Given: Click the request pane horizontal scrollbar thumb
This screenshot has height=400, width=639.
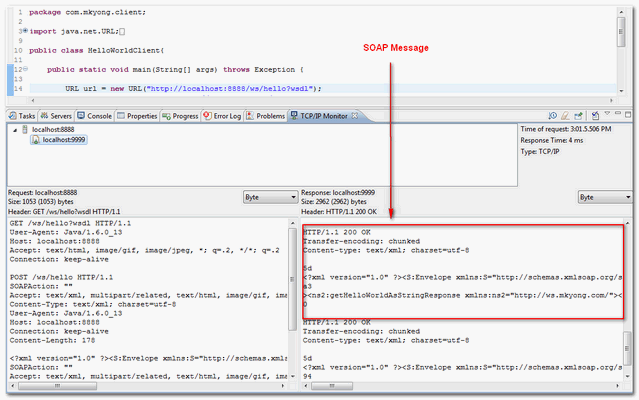Looking at the screenshot, I should tap(57, 385).
